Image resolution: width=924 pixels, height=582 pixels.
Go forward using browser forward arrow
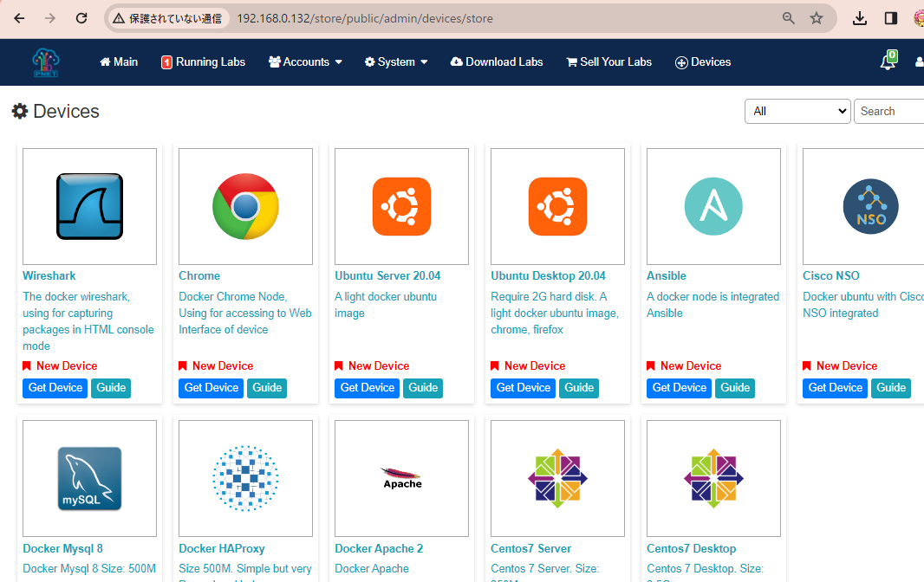50,18
